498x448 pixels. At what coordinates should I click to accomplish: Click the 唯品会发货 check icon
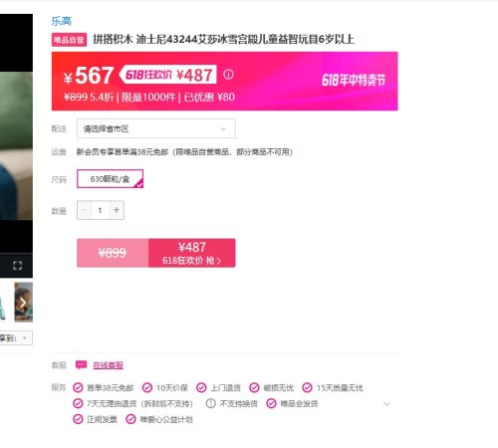click(271, 403)
